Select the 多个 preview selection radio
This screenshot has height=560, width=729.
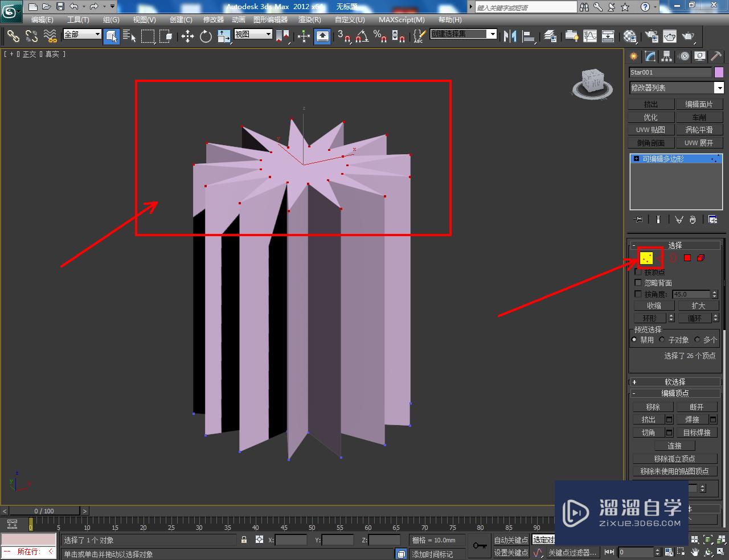[697, 340]
